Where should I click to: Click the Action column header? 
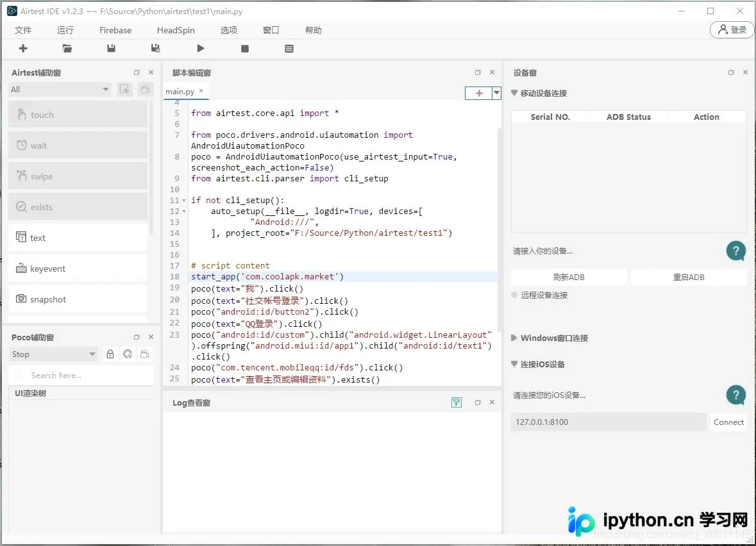[x=707, y=117]
